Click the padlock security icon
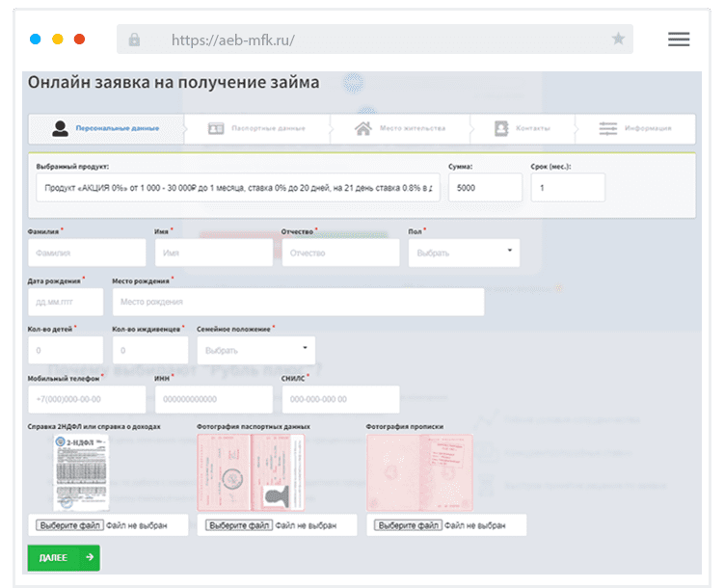724x588 pixels. pos(134,40)
